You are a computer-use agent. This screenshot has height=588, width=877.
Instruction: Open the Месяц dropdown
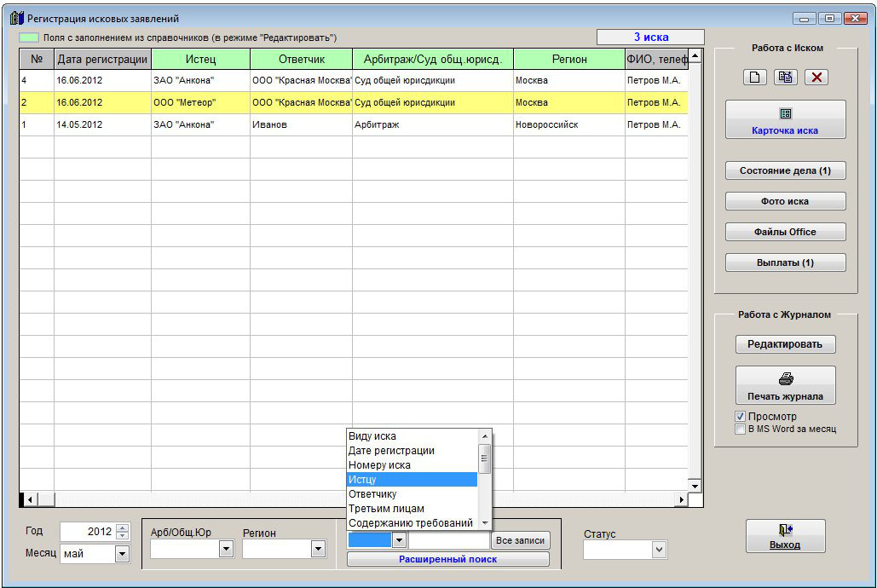122,554
